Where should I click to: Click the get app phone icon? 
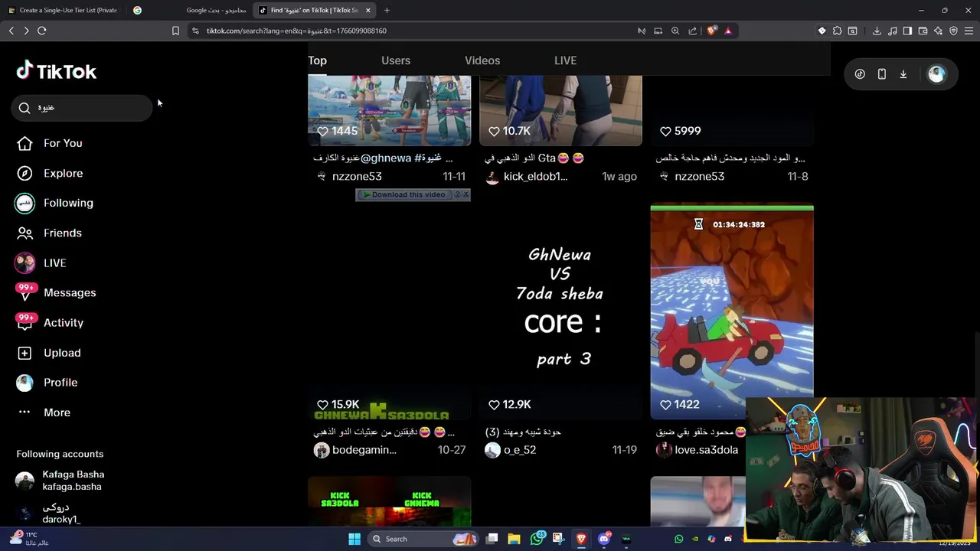coord(881,74)
